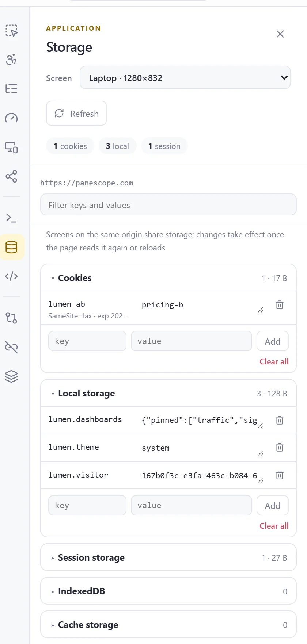This screenshot has width=307, height=644.
Task: Delete the lumen.theme entry with trash icon
Action: click(x=280, y=447)
